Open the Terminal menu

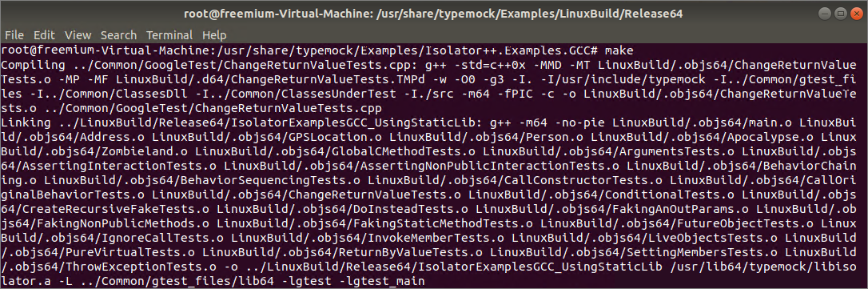[169, 35]
